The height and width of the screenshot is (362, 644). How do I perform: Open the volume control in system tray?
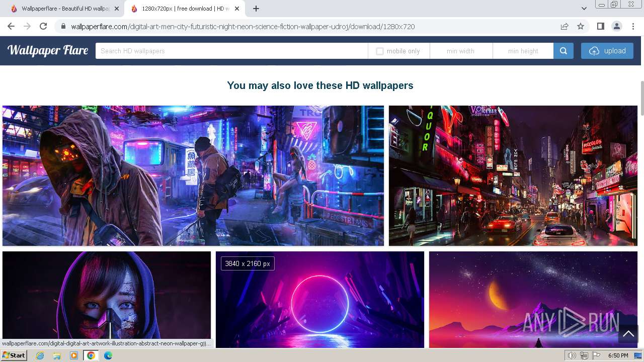(572, 355)
